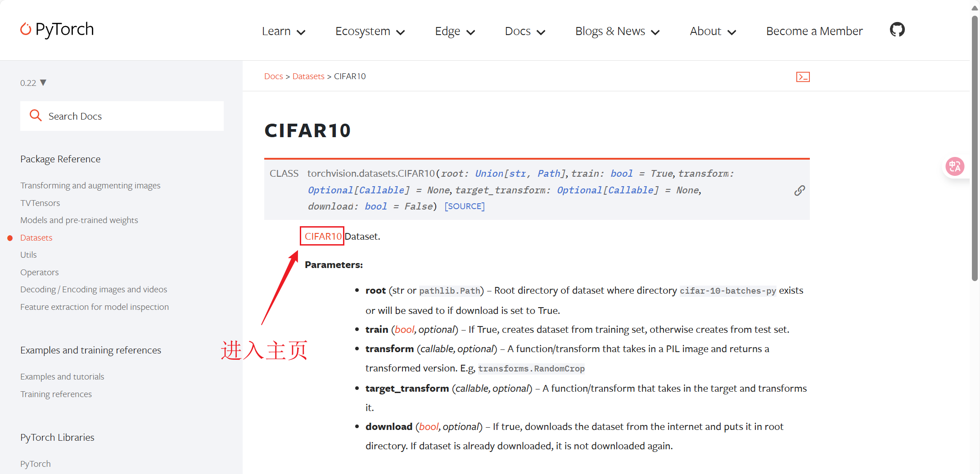Click the pathlib.Path code text

pyautogui.click(x=450, y=291)
